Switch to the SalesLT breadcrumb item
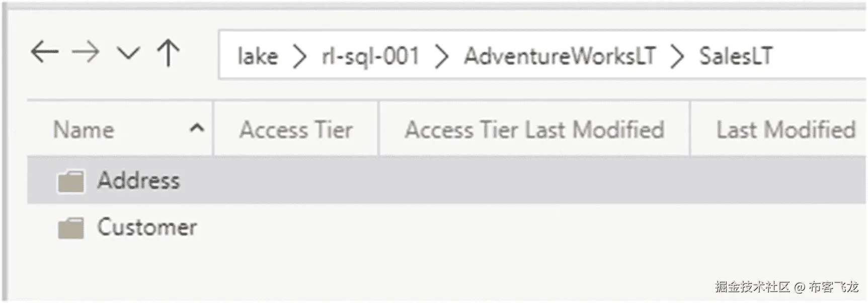This screenshot has width=868, height=303. coord(736,57)
